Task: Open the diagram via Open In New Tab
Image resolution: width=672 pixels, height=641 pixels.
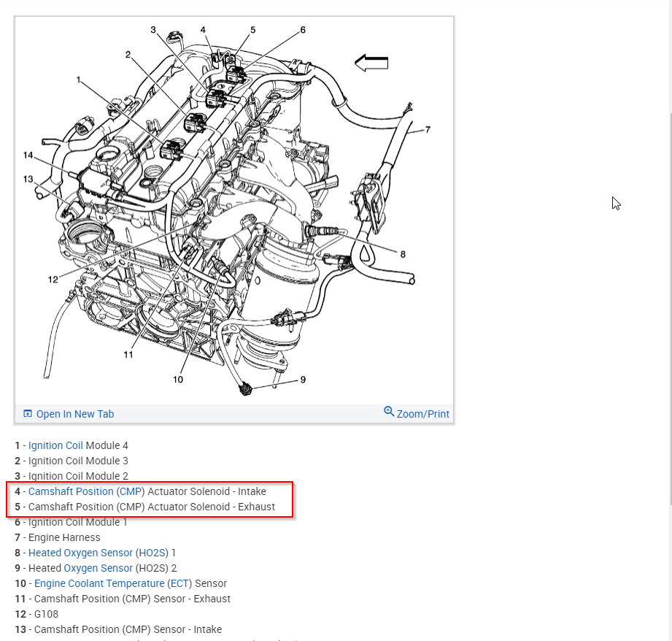Action: pyautogui.click(x=75, y=414)
